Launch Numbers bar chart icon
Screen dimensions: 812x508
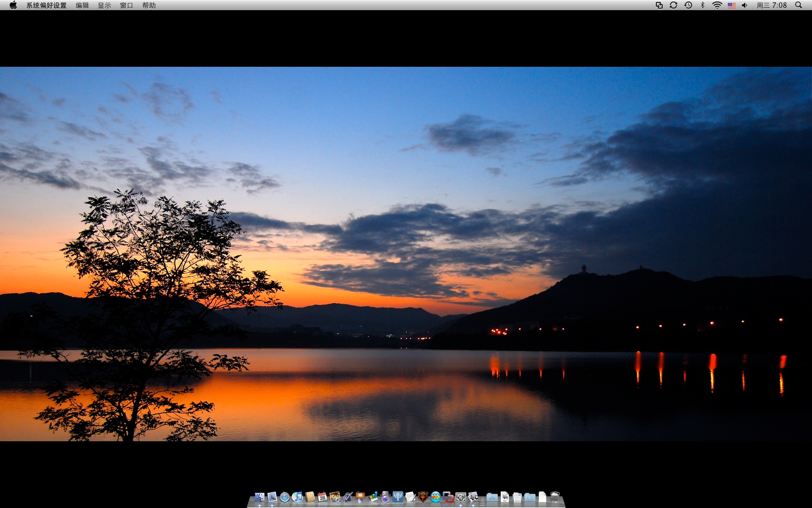373,497
